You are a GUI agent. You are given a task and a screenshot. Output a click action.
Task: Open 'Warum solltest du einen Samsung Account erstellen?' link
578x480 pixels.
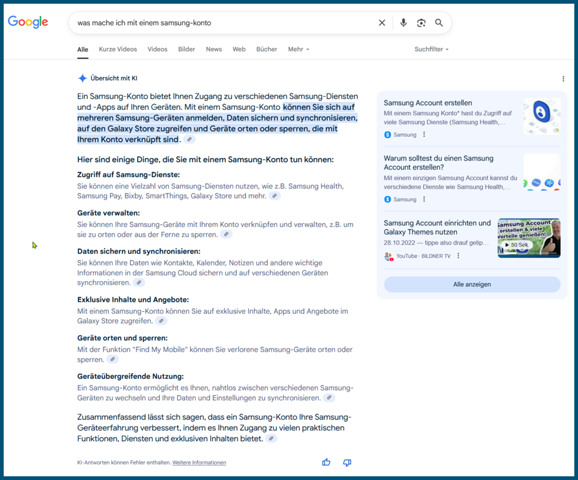[x=439, y=163]
